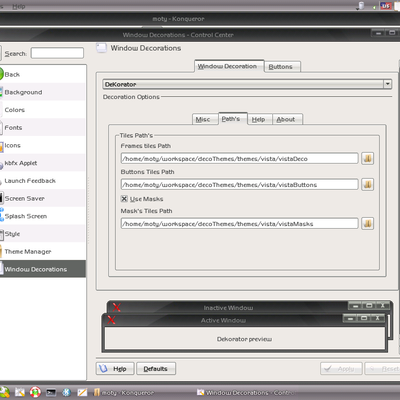Image resolution: width=400 pixels, height=400 pixels.
Task: Open Background settings in sidebar
Action: point(43,92)
